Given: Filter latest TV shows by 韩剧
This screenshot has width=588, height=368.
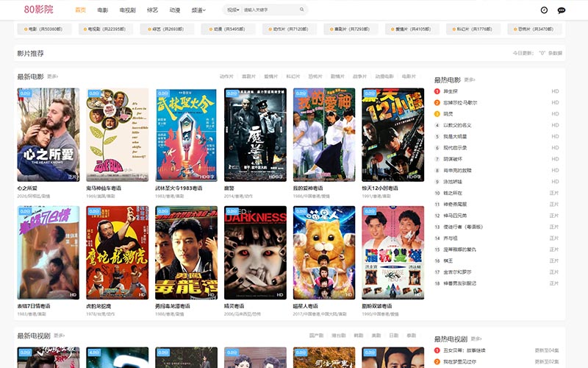Looking at the screenshot, I should click(359, 336).
